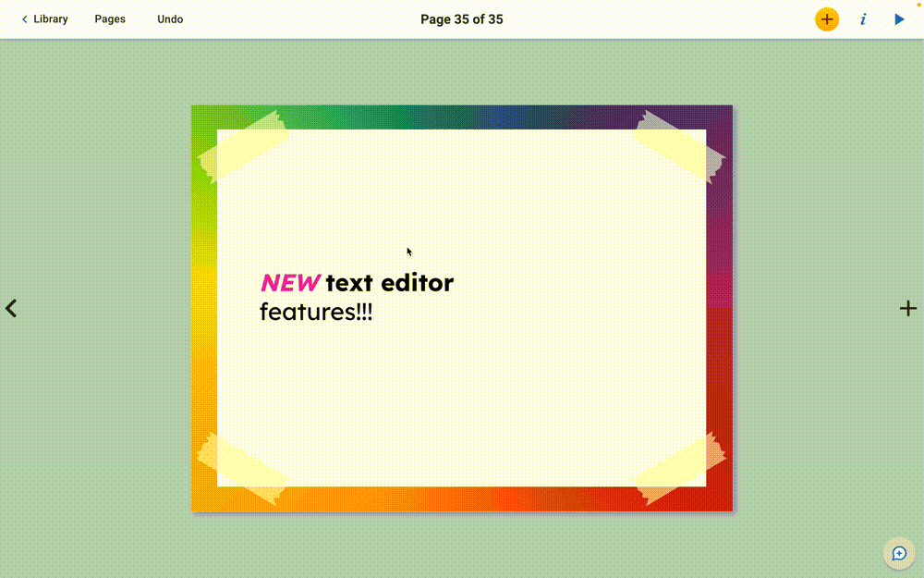
Task: Open the Pages overview
Action: point(110,18)
